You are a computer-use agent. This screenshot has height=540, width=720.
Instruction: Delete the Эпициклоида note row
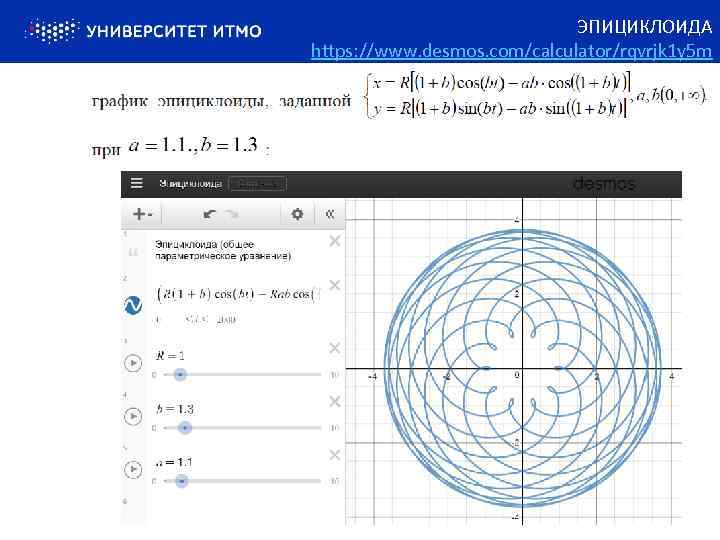(335, 241)
